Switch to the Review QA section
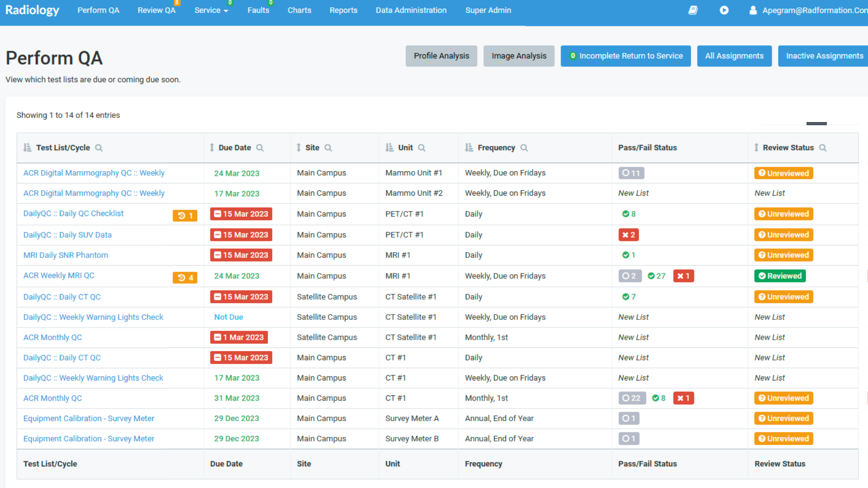The width and height of the screenshot is (868, 488). [156, 10]
